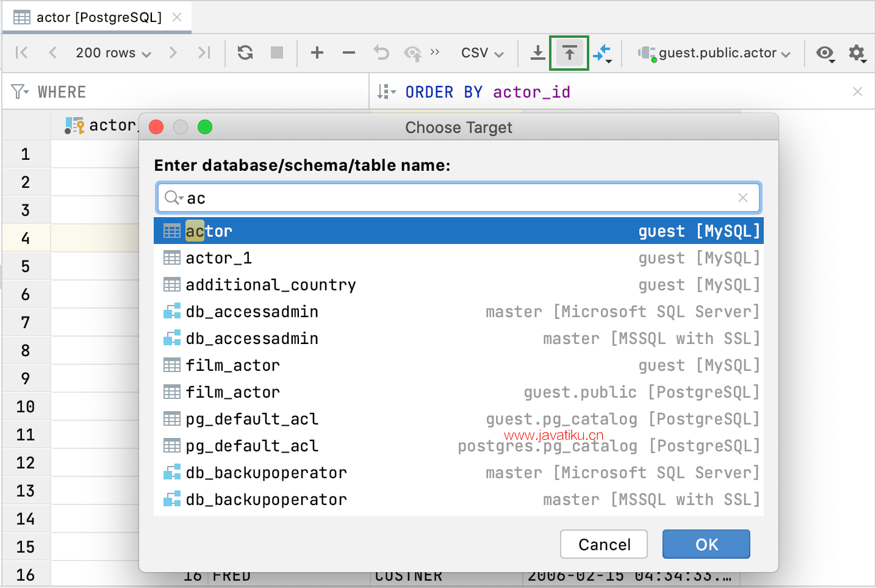The height and width of the screenshot is (588, 876).
Task: Close the Choose Target dialog red button
Action: pyautogui.click(x=156, y=127)
